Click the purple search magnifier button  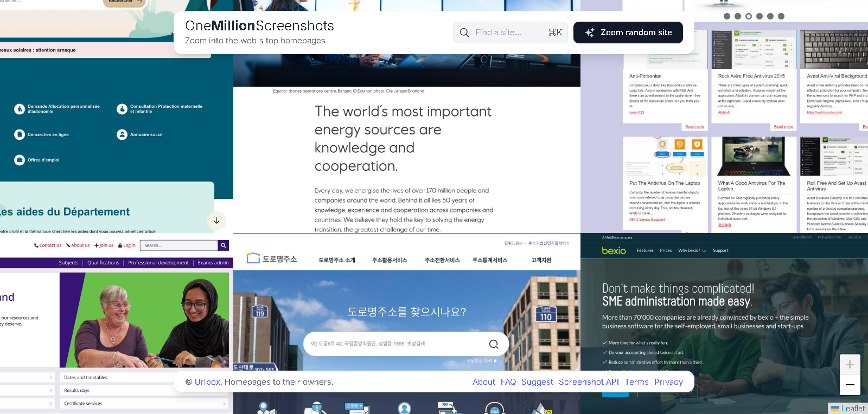coord(224,245)
